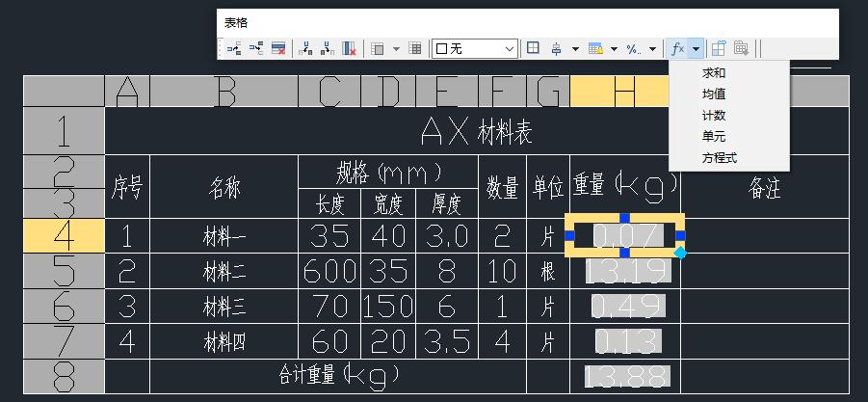The height and width of the screenshot is (402, 868).
Task: Click the merge cells icon
Action: 377,49
